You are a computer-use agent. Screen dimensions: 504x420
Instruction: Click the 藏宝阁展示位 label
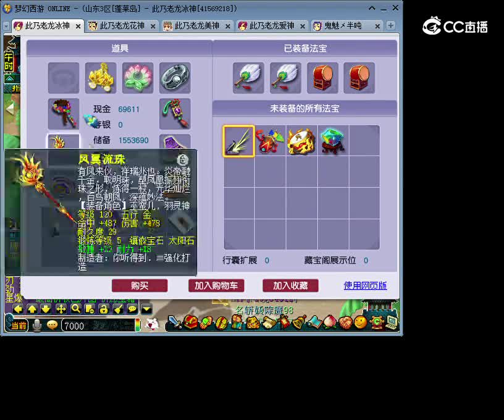pos(330,260)
